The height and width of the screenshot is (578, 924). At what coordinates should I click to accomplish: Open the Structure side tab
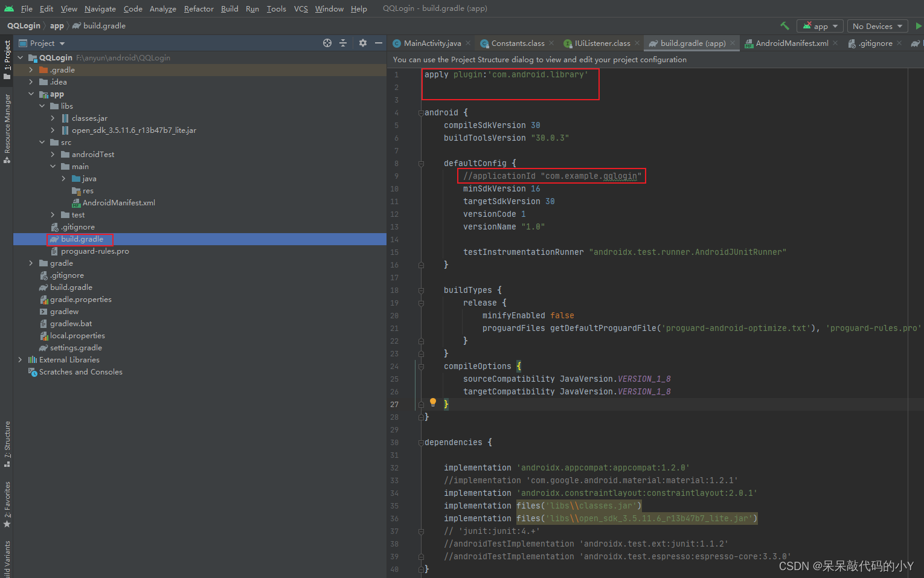[x=7, y=444]
